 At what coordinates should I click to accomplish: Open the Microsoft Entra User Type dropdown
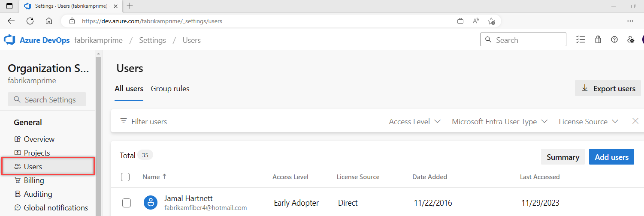pyautogui.click(x=499, y=122)
